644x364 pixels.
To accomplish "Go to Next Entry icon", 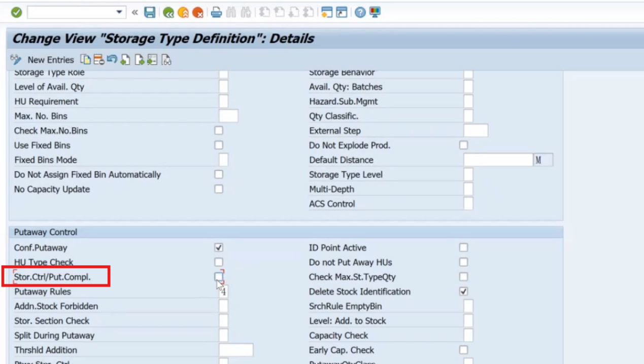I will (x=139, y=60).
